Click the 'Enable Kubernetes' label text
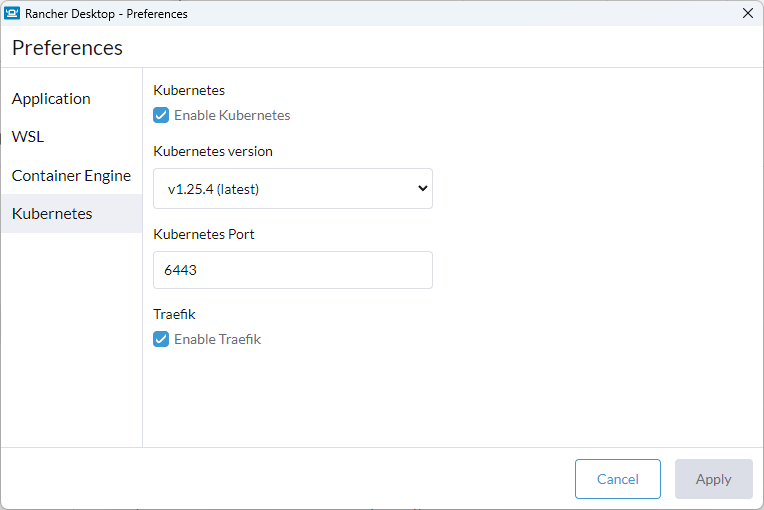Image resolution: width=764 pixels, height=510 pixels. tap(232, 115)
